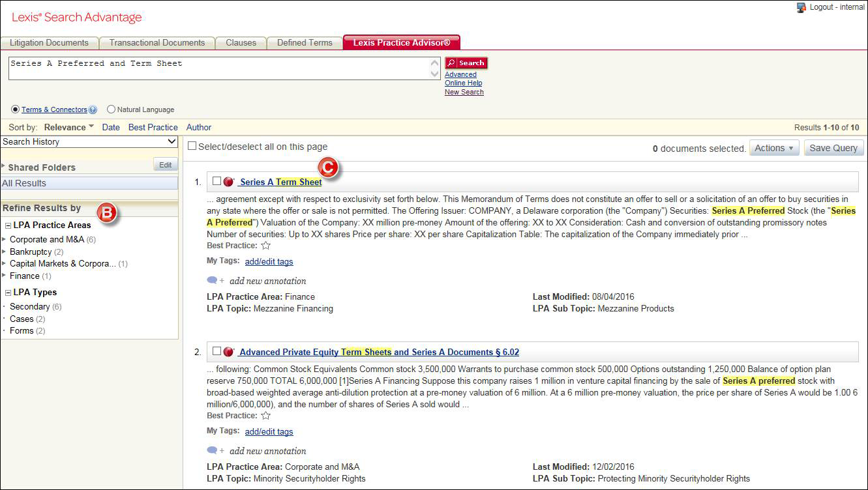This screenshot has width=868, height=490.
Task: Click search box scroll up arrow
Action: pos(436,63)
